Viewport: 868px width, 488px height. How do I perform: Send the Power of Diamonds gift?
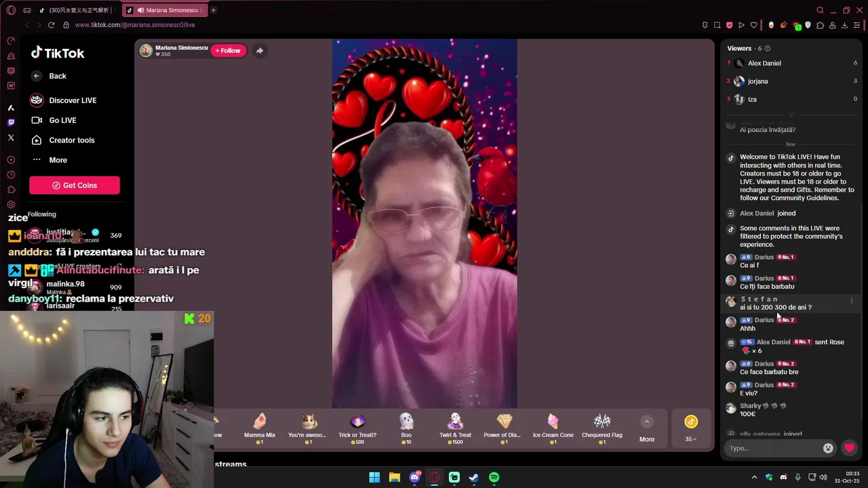point(502,428)
